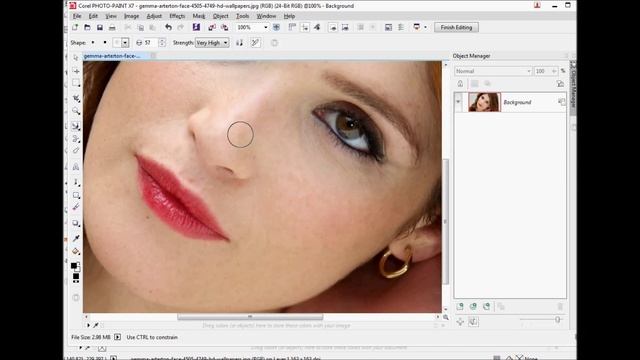Viewport: 640px width, 360px height.
Task: Open the Image menu
Action: click(x=131, y=16)
